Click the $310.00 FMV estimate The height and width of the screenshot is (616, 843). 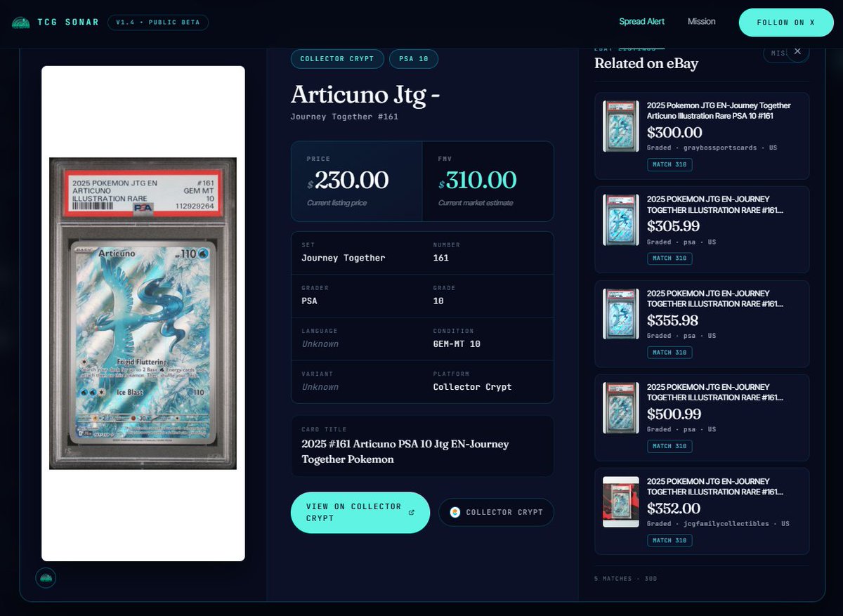(x=478, y=181)
